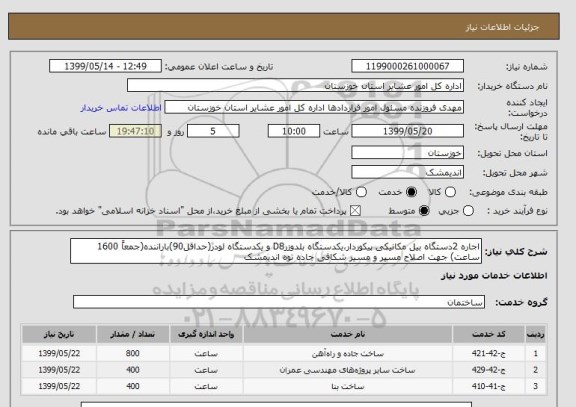Image resolution: width=576 pixels, height=407 pixels.
Task: Click the quantity 400 for ساخت بنا row
Action: pos(133,386)
